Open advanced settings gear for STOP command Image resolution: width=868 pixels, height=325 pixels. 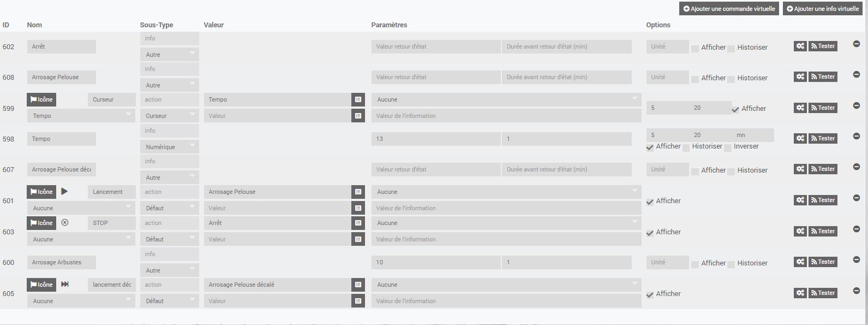pyautogui.click(x=800, y=231)
